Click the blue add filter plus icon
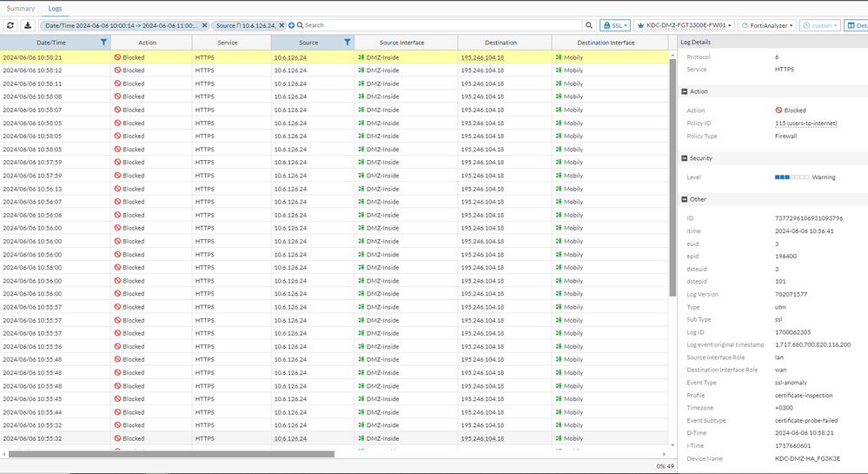The image size is (868, 474). (x=292, y=26)
